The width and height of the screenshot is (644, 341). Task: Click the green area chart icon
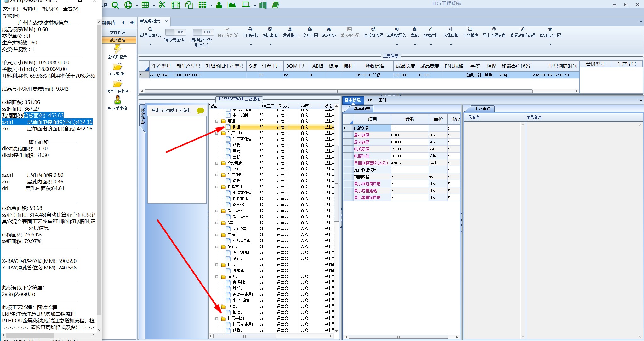(x=232, y=5)
